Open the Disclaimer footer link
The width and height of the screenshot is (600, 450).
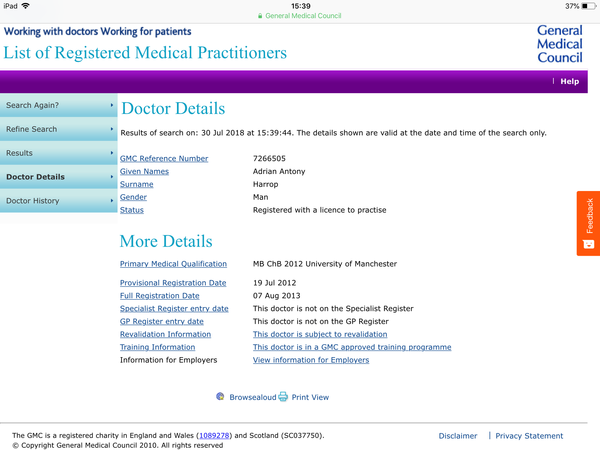[x=458, y=436]
